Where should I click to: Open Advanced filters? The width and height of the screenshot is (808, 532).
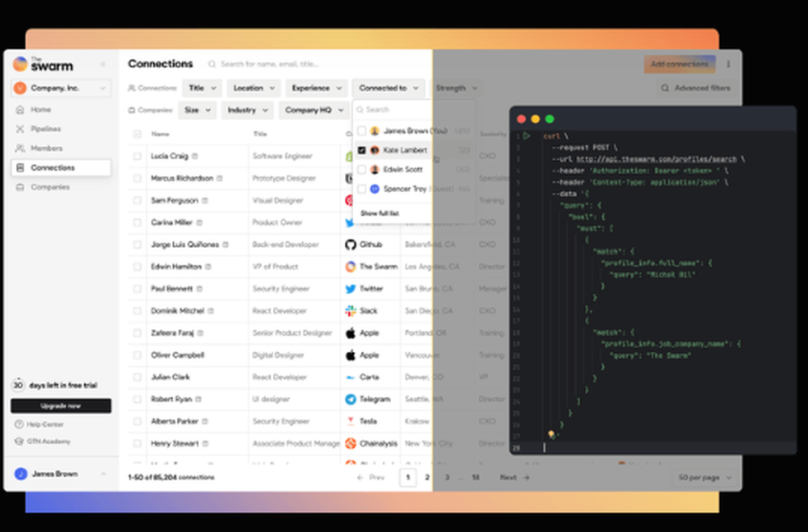[696, 88]
